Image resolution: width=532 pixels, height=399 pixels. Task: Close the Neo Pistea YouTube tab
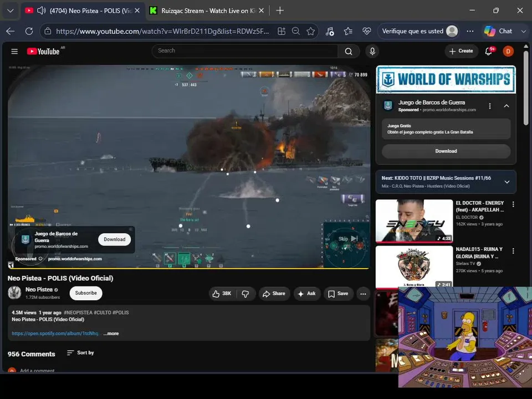[x=137, y=11]
